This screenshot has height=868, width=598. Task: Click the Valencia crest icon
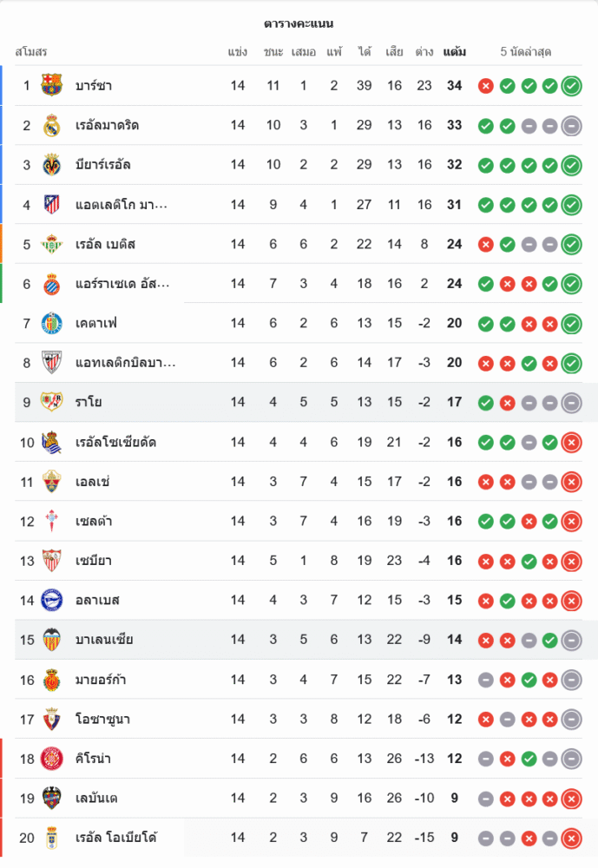52,640
